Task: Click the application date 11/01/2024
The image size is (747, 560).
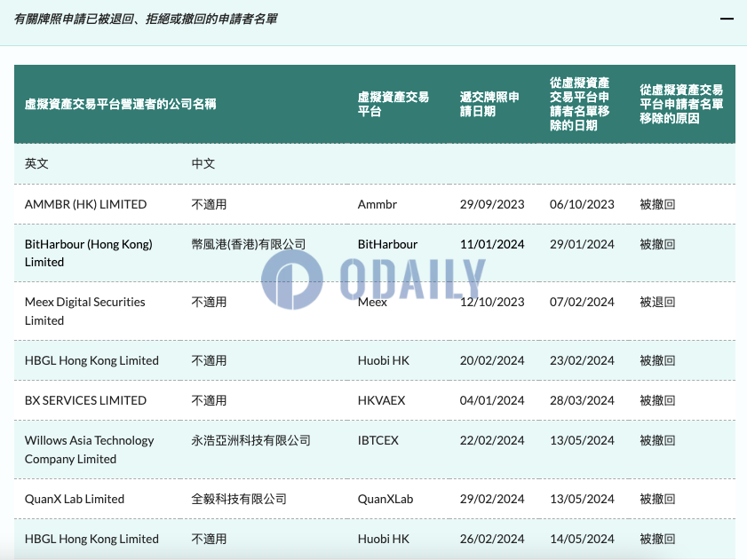Action: tap(492, 244)
